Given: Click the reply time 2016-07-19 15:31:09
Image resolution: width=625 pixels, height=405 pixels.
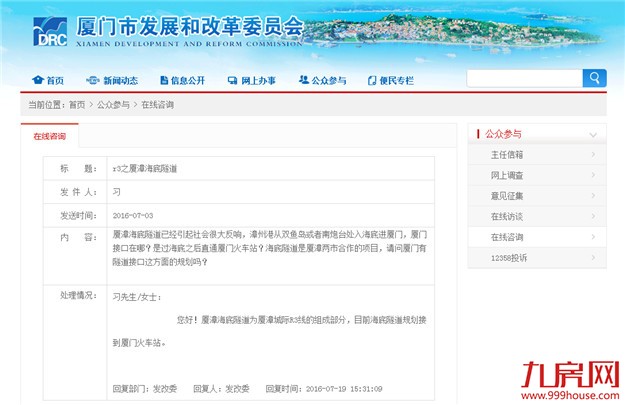Looking at the screenshot, I should coord(344,389).
